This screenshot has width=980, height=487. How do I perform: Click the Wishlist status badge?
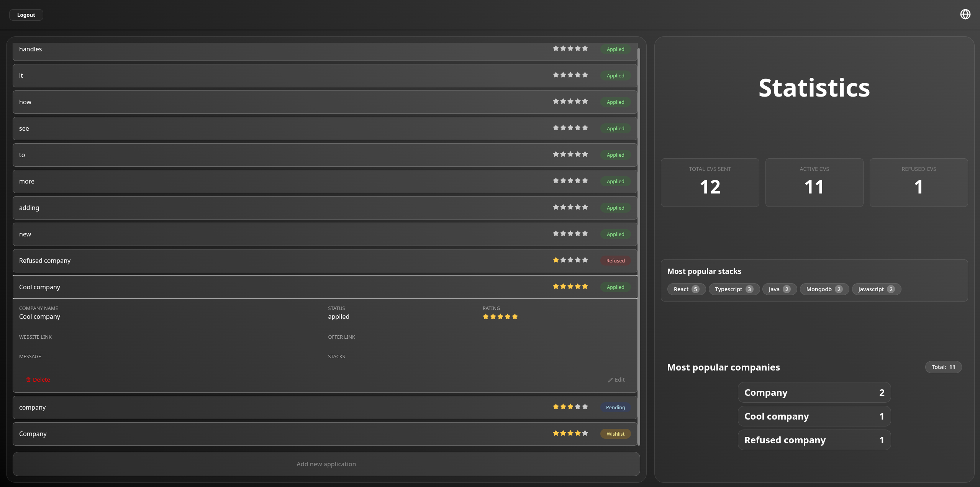click(x=615, y=434)
